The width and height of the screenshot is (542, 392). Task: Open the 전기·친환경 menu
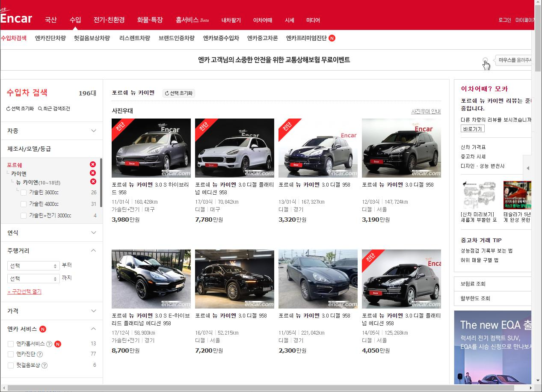109,20
